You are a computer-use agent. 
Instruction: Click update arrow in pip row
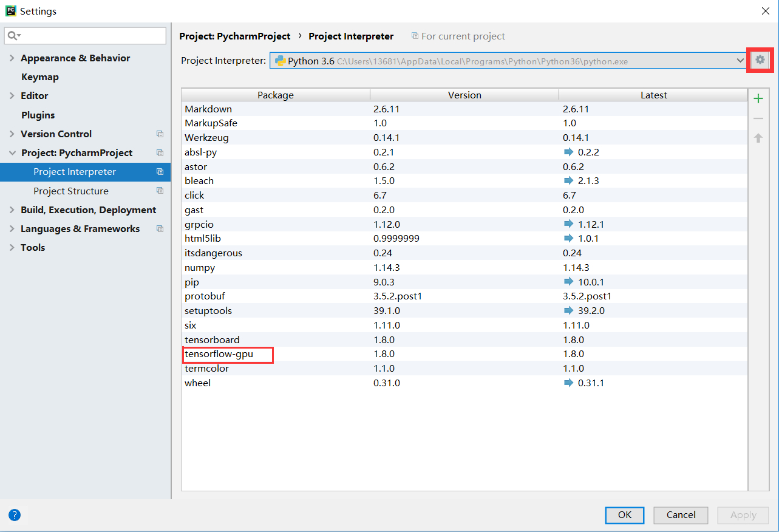[568, 282]
